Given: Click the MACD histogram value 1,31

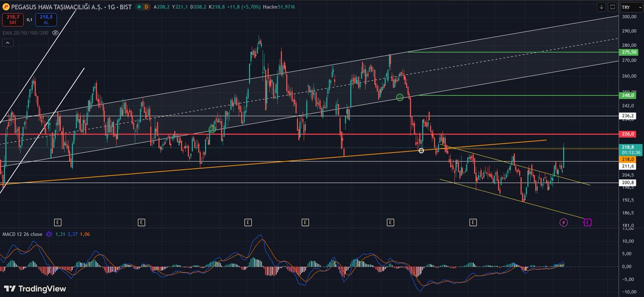Looking at the screenshot, I should click(60, 234).
